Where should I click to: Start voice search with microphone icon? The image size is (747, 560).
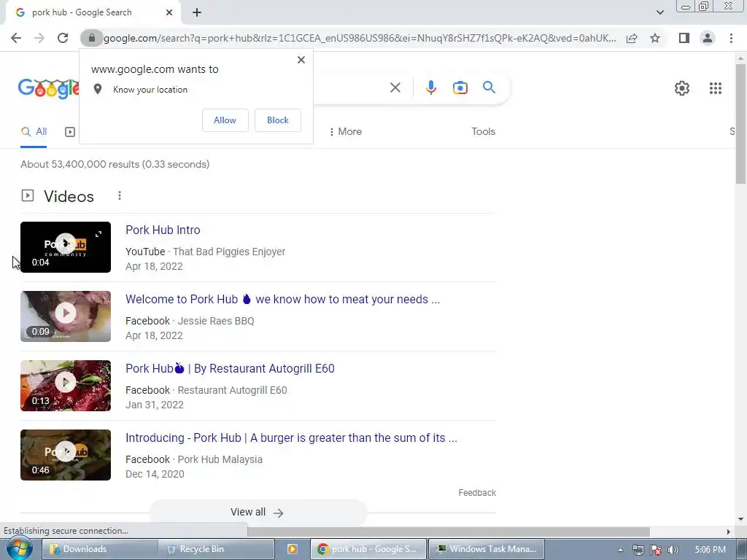point(430,87)
